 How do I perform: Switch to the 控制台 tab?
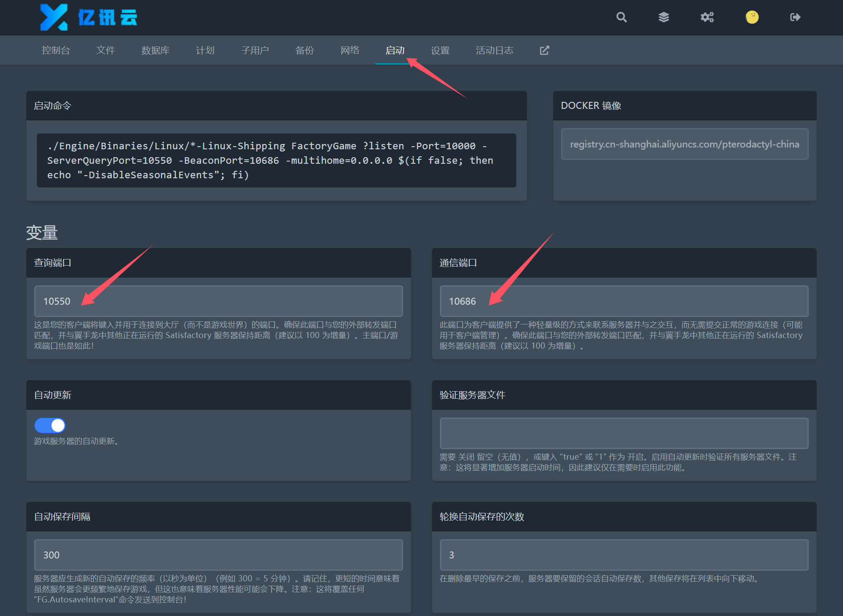coord(56,50)
